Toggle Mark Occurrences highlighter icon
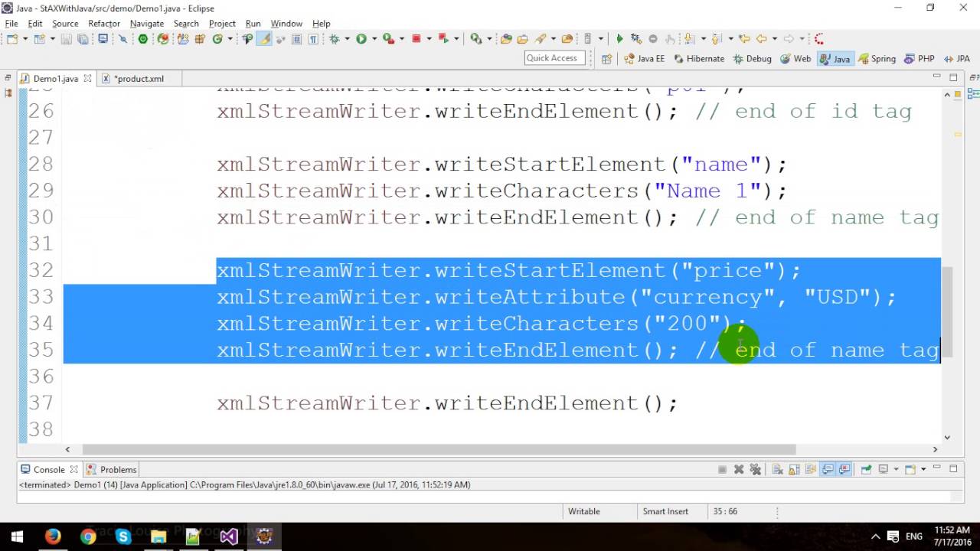Viewport: 980px width, 551px height. point(263,38)
